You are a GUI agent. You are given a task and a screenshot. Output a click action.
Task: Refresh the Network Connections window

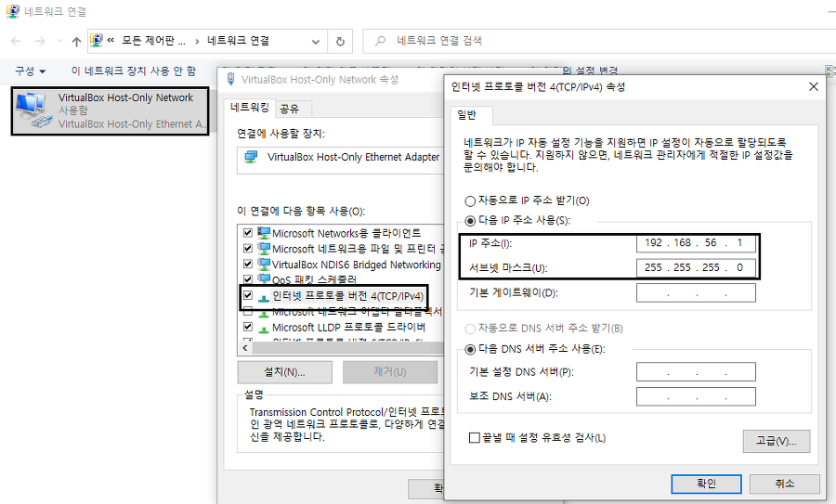tap(340, 41)
